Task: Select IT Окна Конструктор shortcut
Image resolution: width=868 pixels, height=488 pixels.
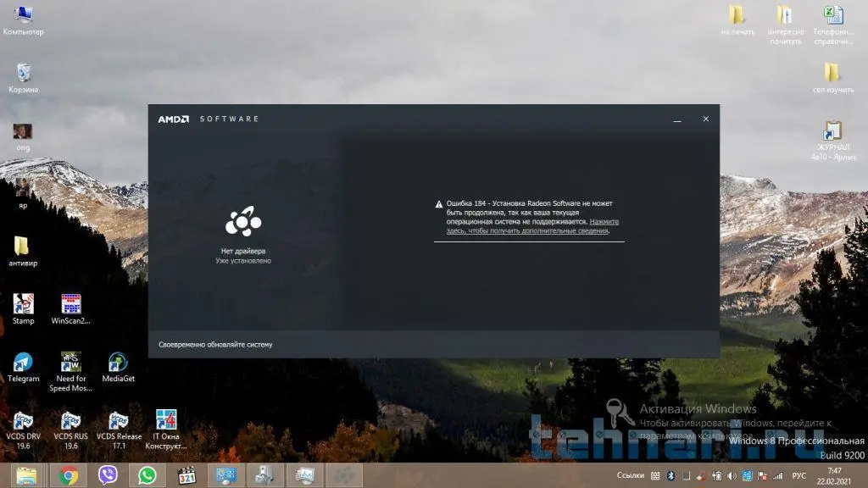Action: (x=166, y=430)
